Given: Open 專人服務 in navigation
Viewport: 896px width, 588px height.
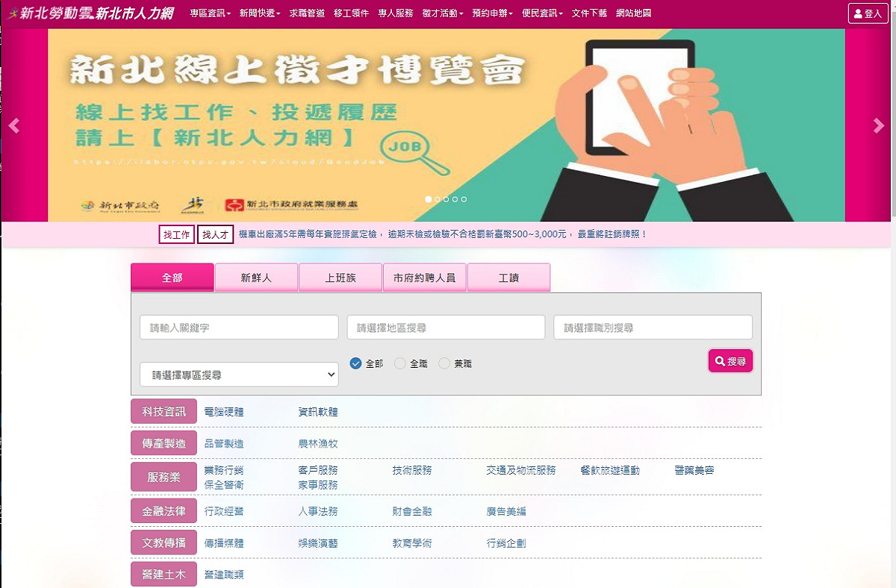Looking at the screenshot, I should (395, 13).
